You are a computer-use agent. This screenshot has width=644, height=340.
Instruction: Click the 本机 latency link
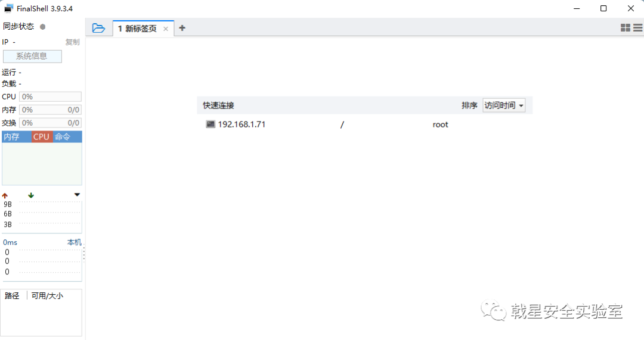75,242
